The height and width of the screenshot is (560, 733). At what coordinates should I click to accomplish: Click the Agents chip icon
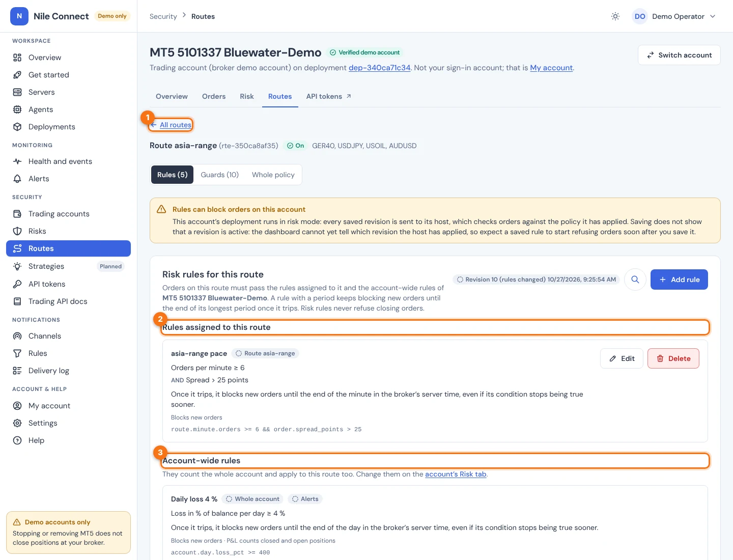[x=17, y=109]
